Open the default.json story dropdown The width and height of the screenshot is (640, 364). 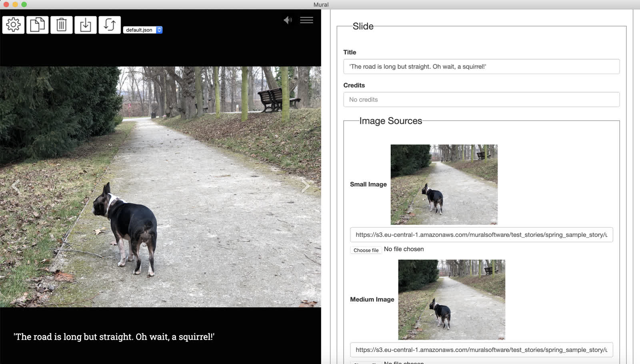(143, 30)
